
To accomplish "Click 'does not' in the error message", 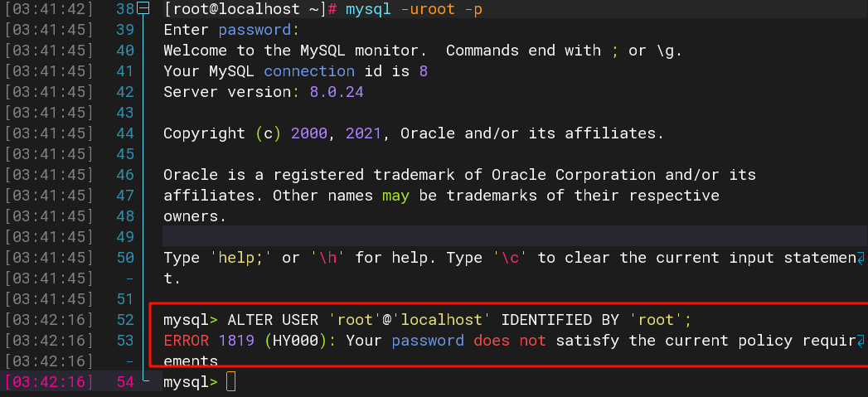I will coord(510,341).
